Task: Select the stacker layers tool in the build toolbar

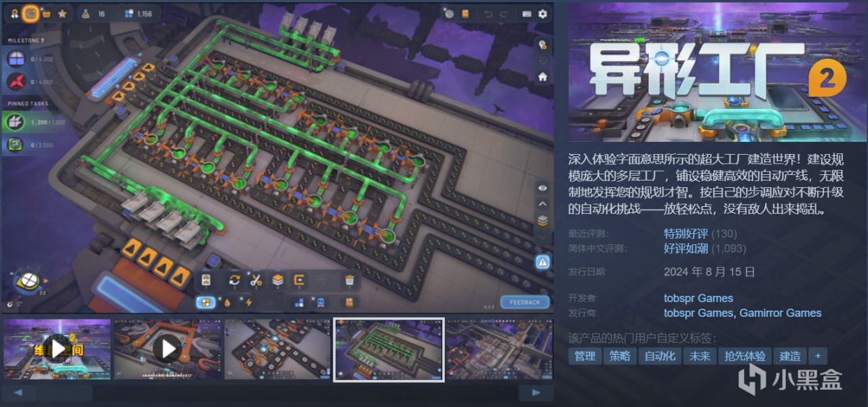Action: click(x=277, y=280)
